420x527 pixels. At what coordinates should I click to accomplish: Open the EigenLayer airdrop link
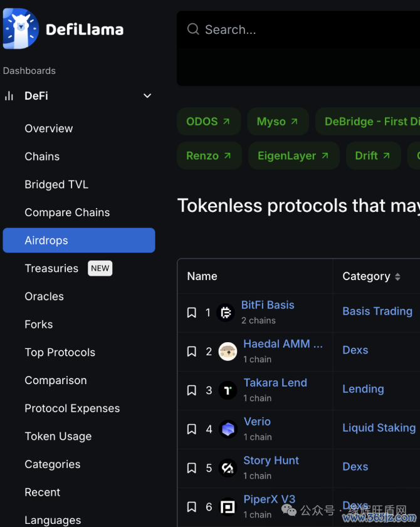pyautogui.click(x=293, y=155)
